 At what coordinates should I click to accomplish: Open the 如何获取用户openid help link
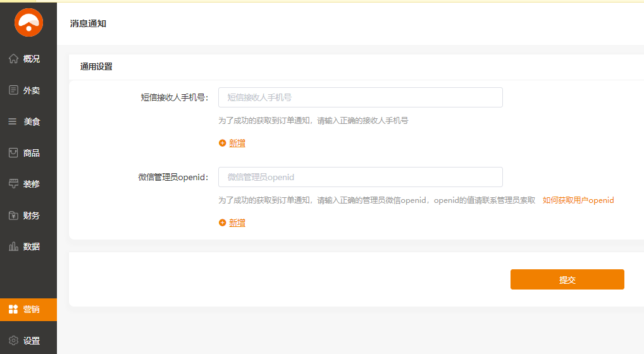[578, 200]
